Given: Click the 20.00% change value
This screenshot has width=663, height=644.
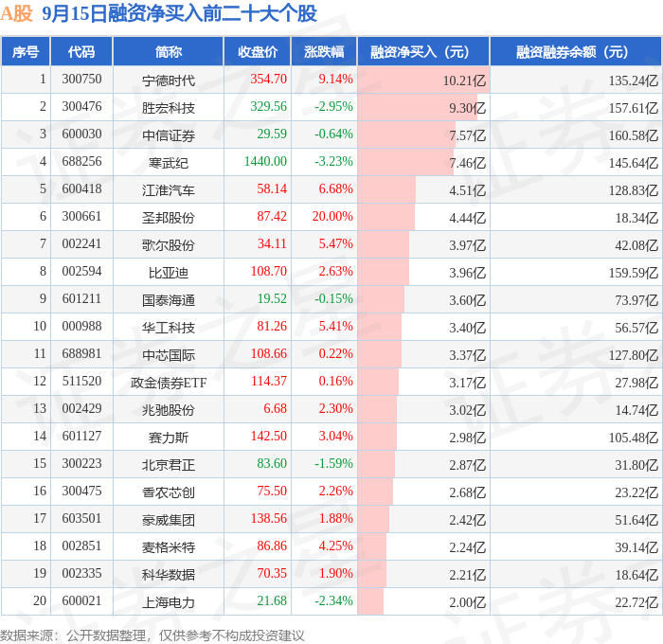Looking at the screenshot, I should [332, 217].
